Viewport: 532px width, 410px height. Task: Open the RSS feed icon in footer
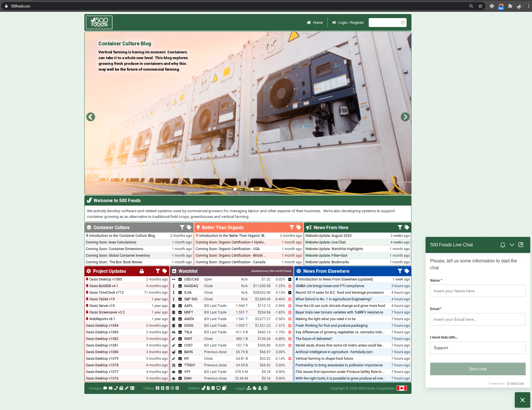177,388
